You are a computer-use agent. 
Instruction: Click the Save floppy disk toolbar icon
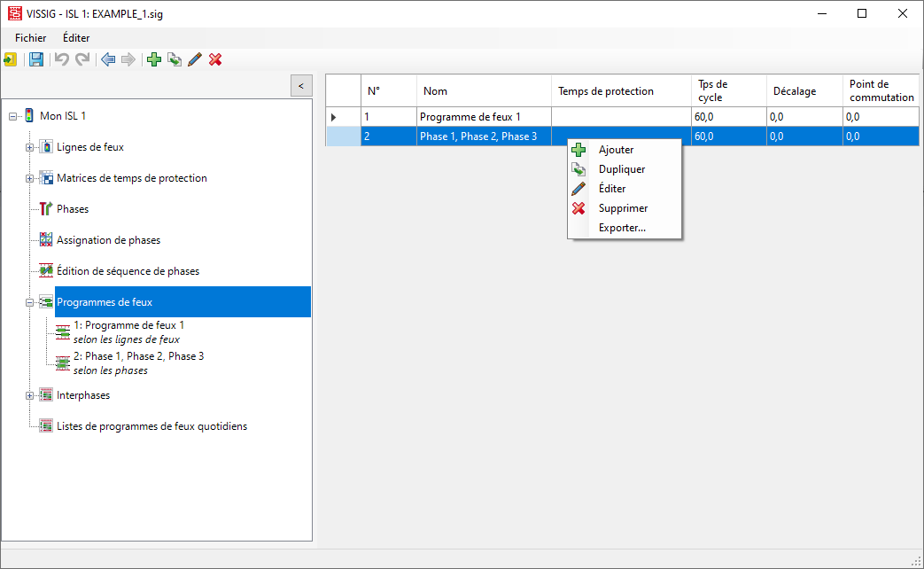pos(36,59)
